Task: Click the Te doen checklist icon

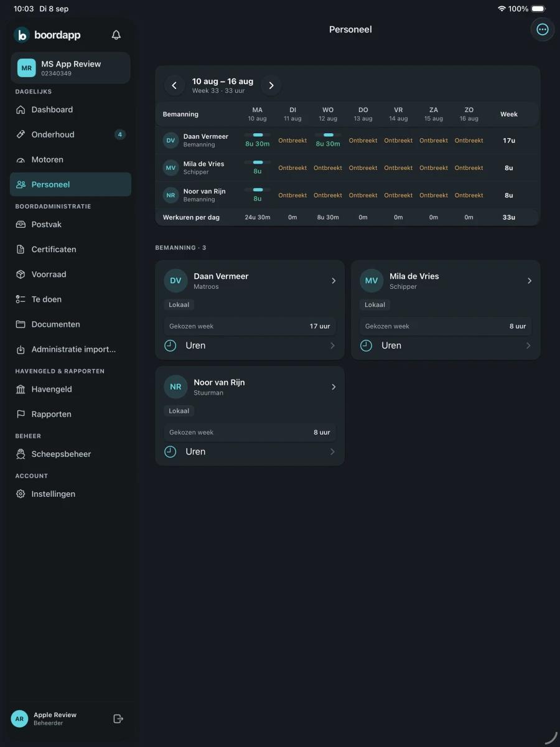Action: click(21, 299)
